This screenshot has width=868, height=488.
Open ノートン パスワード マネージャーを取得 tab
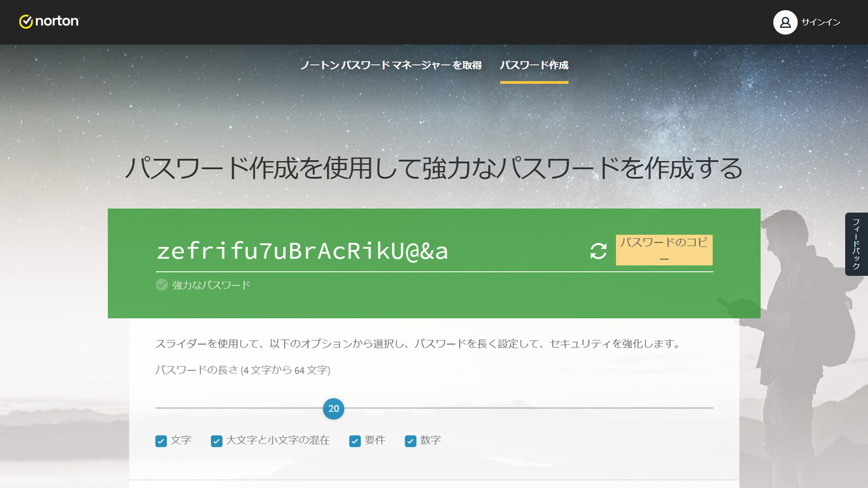(391, 65)
